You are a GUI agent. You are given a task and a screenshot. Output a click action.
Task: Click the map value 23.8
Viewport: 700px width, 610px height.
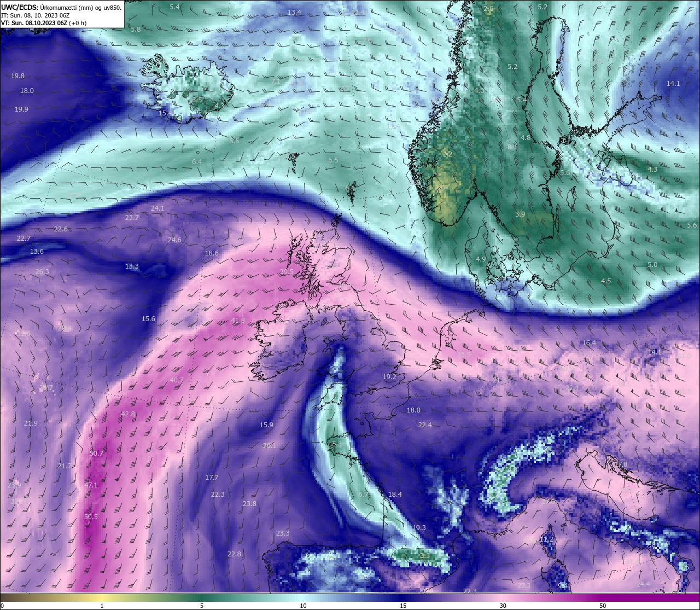click(249, 504)
